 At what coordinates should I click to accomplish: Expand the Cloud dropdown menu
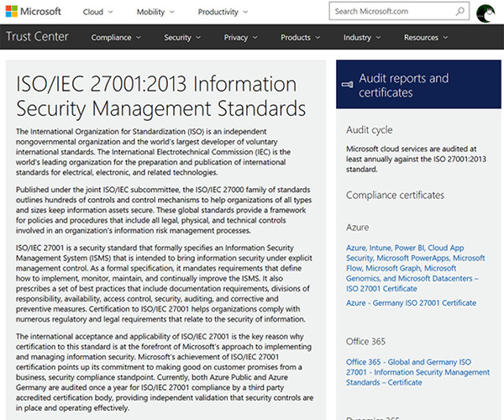[x=98, y=12]
